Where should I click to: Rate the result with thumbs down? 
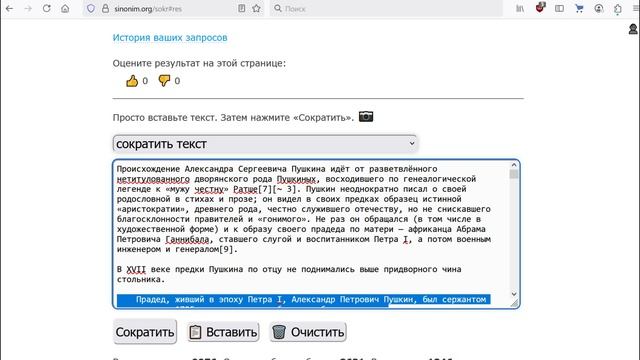coord(164,81)
